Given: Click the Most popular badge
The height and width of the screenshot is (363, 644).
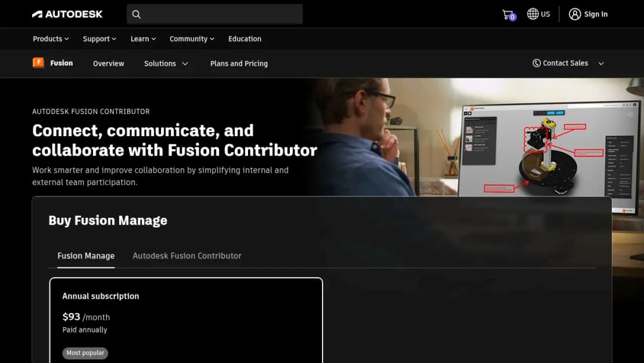Looking at the screenshot, I should click(85, 353).
